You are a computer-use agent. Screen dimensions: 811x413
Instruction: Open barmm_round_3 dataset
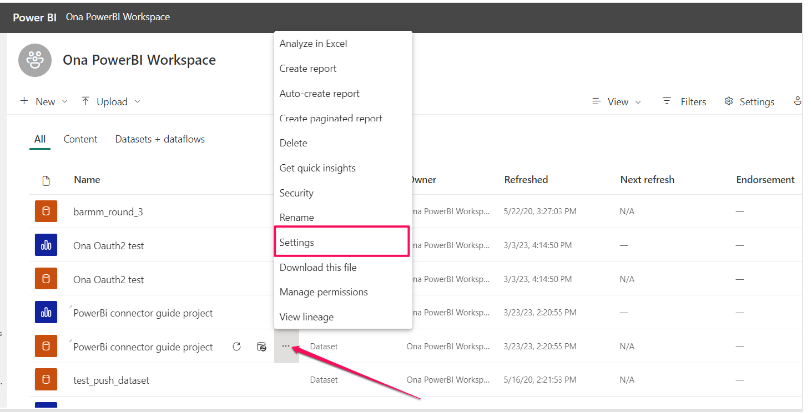point(108,212)
